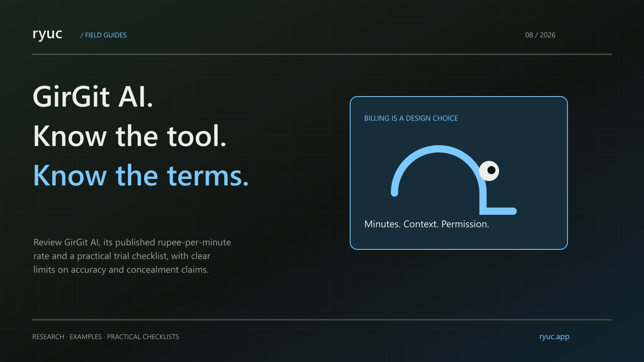644x362 pixels.
Task: Click the blue Know the terms. line
Action: click(x=141, y=175)
